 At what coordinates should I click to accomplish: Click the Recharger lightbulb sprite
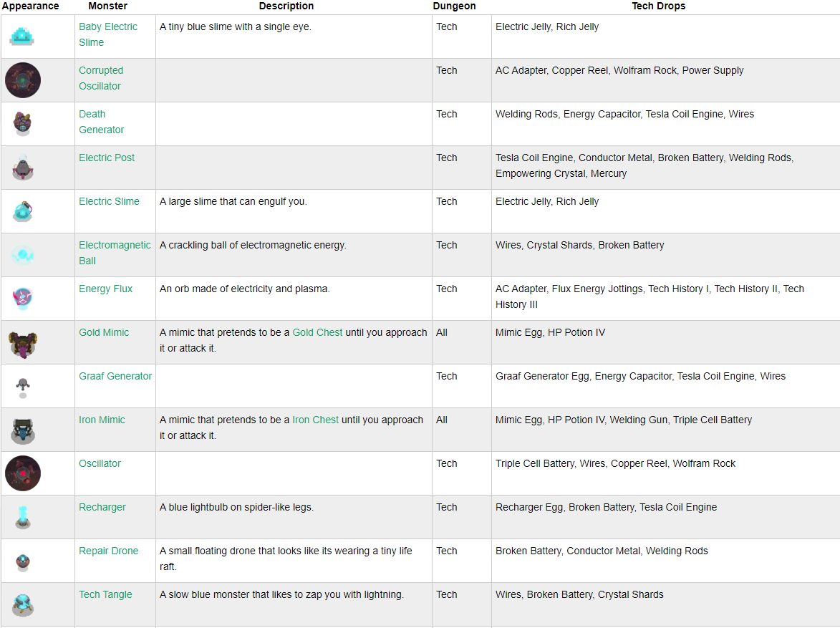[23, 517]
